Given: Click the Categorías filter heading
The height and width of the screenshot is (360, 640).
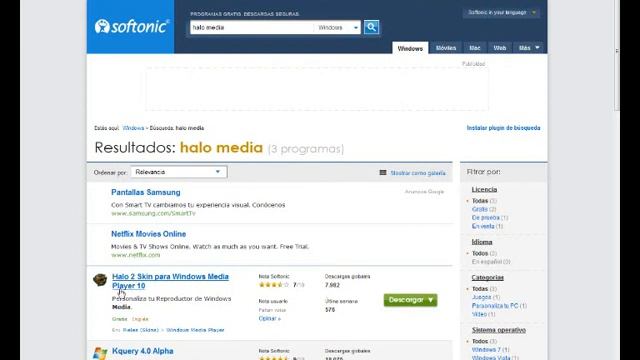Looking at the screenshot, I should pyautogui.click(x=487, y=278).
